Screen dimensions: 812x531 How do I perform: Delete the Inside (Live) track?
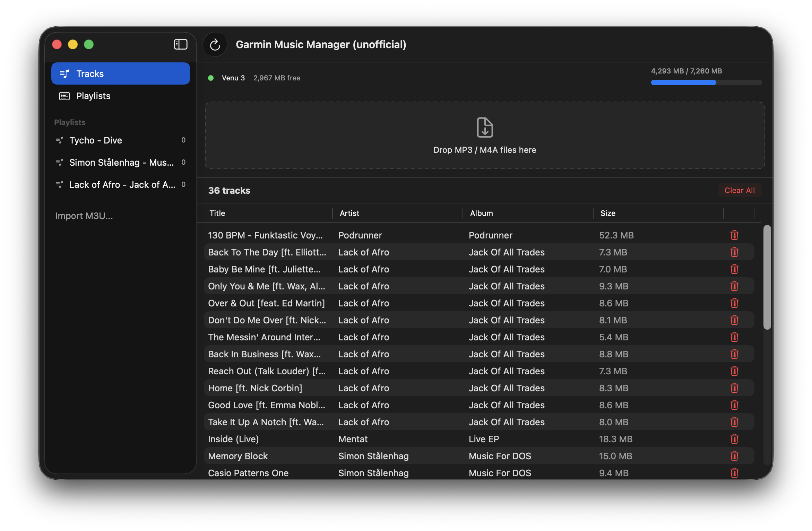pyautogui.click(x=734, y=439)
